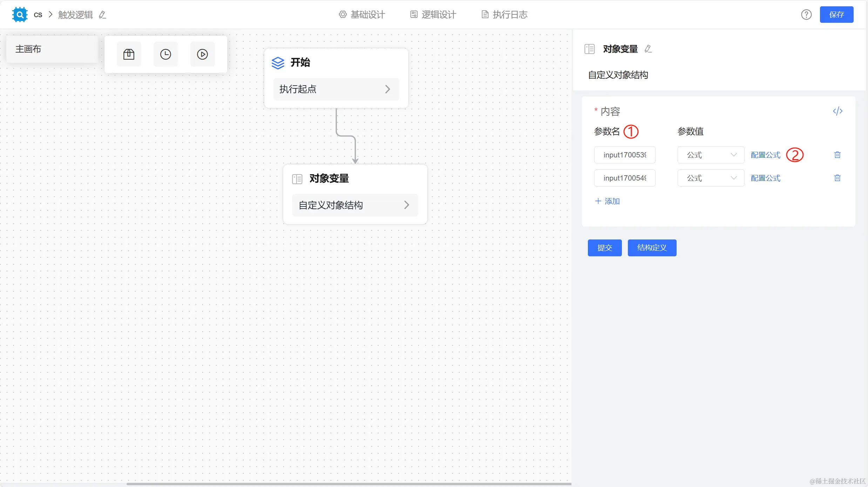Click the clock history icon

point(165,54)
